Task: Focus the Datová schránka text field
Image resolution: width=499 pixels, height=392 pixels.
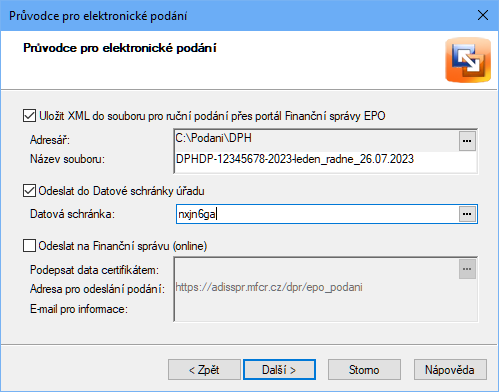Action: [317, 214]
